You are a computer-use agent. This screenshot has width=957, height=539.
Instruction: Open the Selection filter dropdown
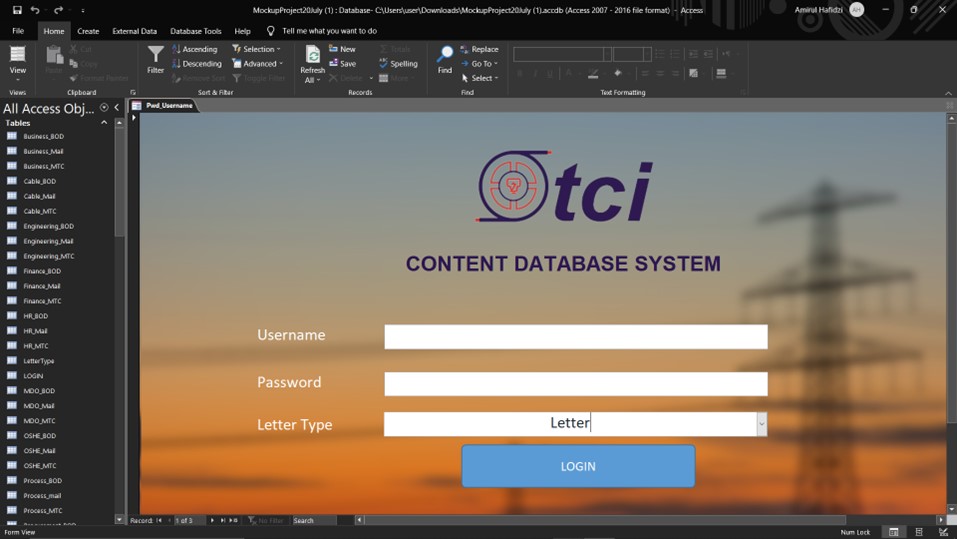tap(256, 49)
